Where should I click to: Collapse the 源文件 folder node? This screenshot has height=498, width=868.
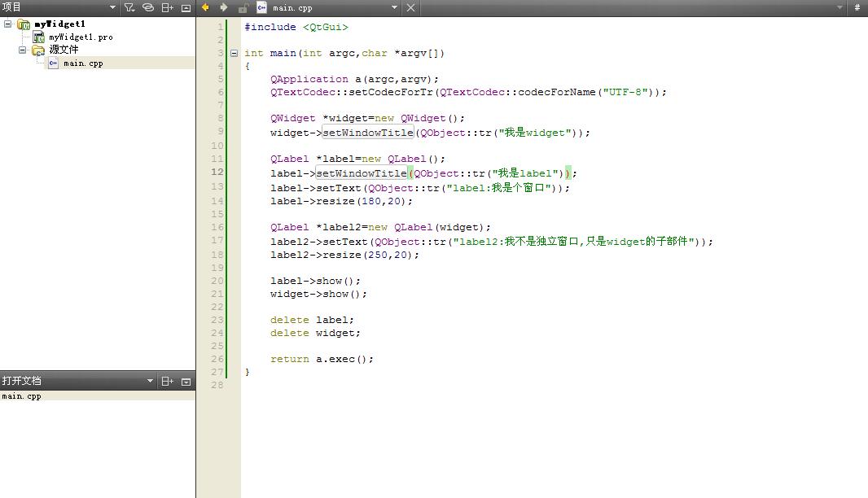point(22,50)
